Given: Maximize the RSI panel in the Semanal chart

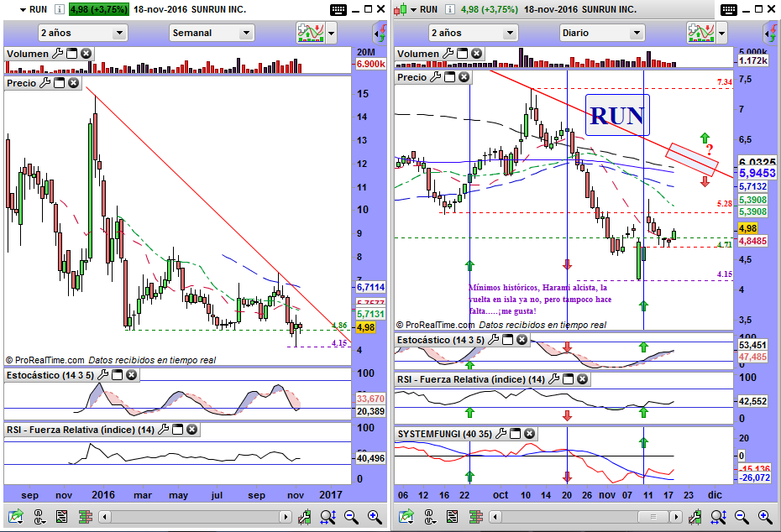Looking at the screenshot, I should (x=178, y=429).
